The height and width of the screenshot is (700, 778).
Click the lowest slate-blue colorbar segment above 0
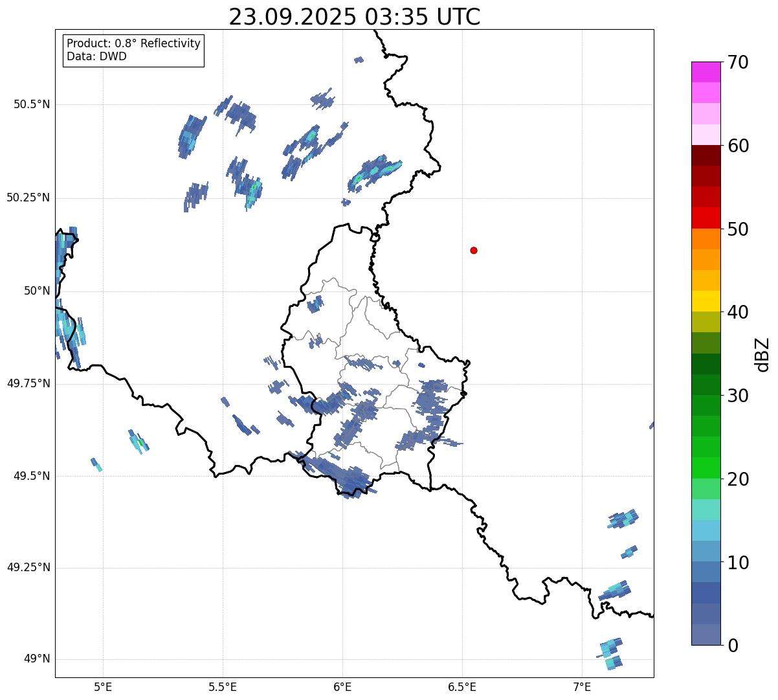706,635
